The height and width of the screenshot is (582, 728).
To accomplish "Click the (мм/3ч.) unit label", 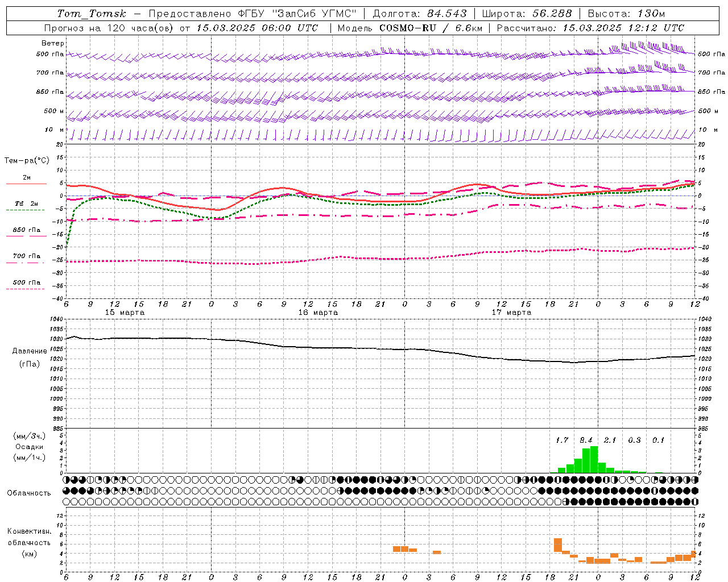I will click(30, 436).
